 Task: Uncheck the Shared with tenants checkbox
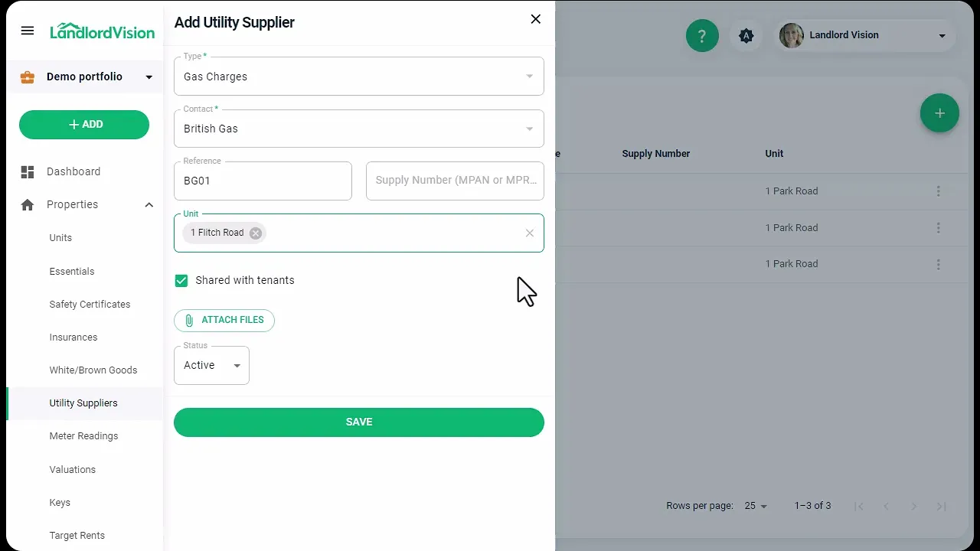(181, 281)
